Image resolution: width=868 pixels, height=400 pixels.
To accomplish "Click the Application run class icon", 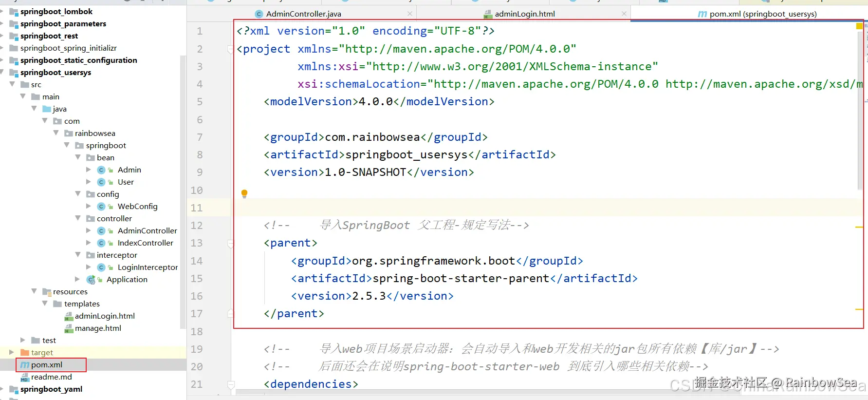I will [x=91, y=279].
